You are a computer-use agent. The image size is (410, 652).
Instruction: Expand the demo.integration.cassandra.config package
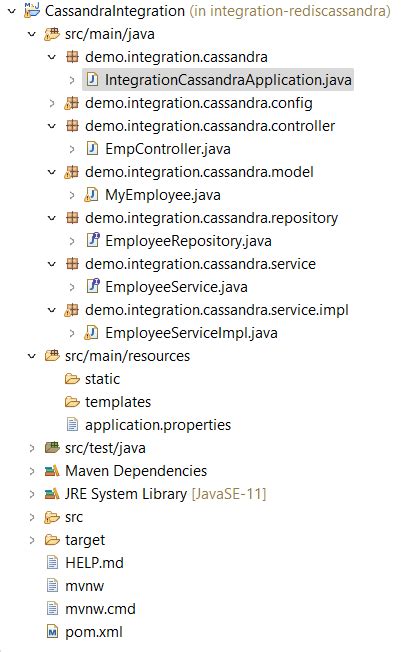point(52,103)
